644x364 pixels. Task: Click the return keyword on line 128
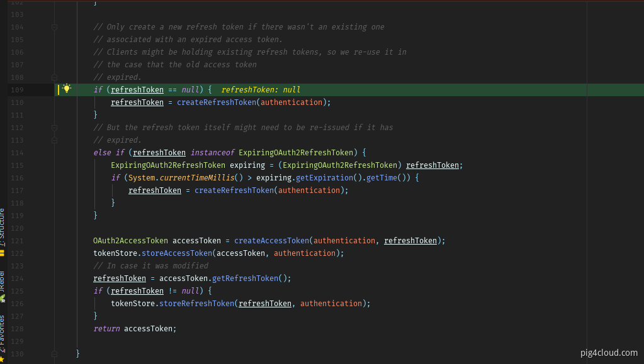[107, 329]
